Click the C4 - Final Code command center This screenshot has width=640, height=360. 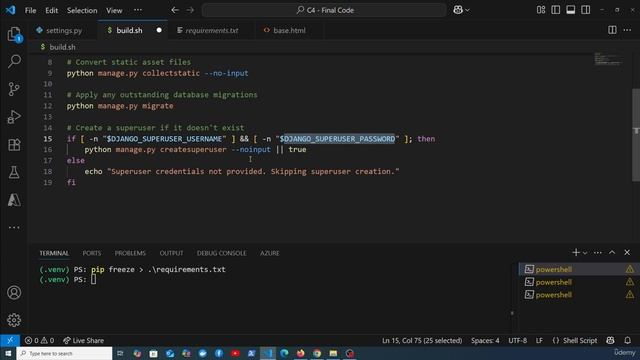324,10
